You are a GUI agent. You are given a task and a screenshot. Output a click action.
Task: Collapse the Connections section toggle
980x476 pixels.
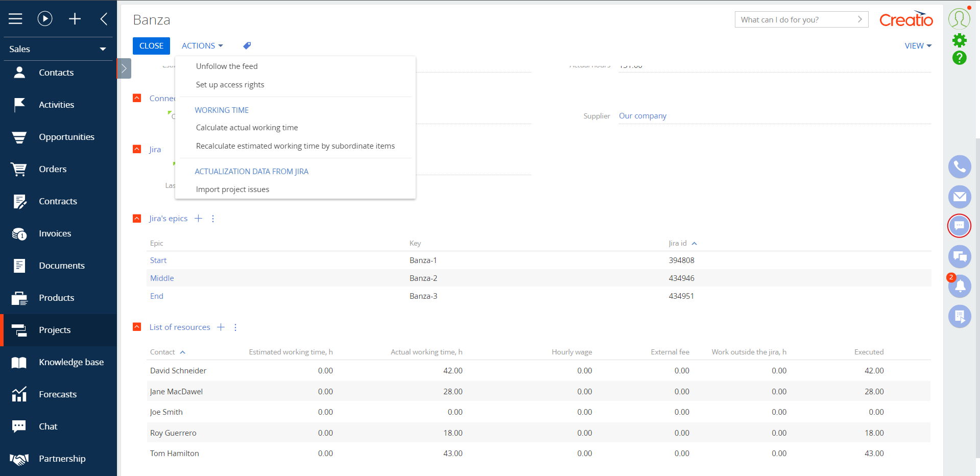[137, 98]
